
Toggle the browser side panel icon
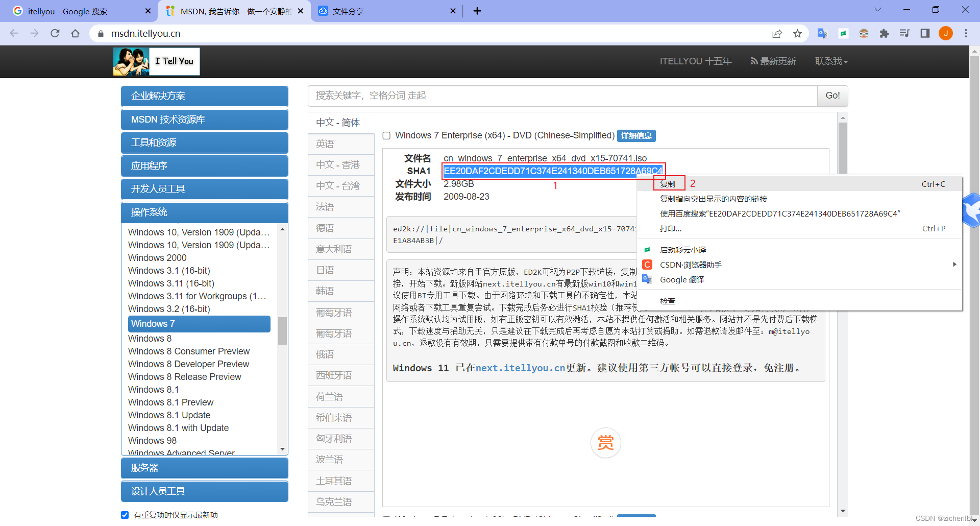click(925, 33)
